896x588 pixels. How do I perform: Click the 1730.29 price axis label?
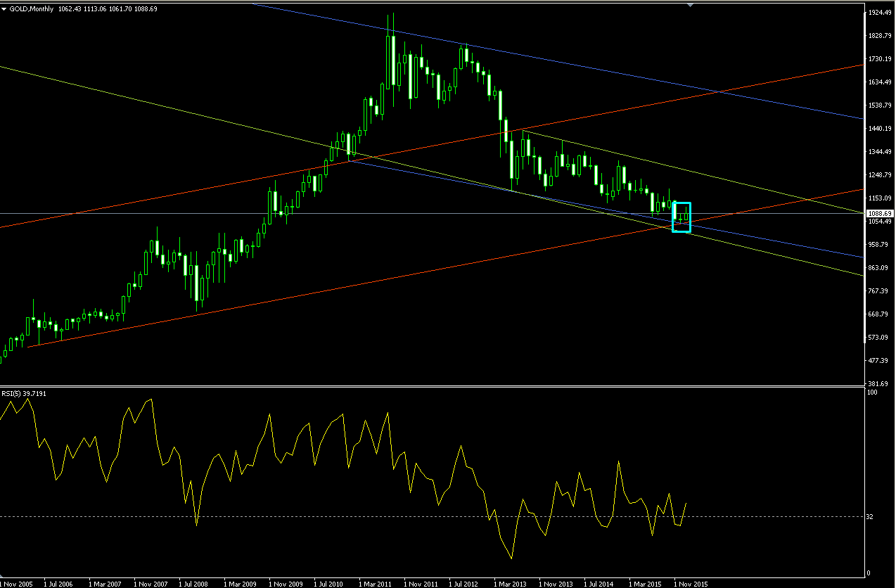[x=881, y=59]
